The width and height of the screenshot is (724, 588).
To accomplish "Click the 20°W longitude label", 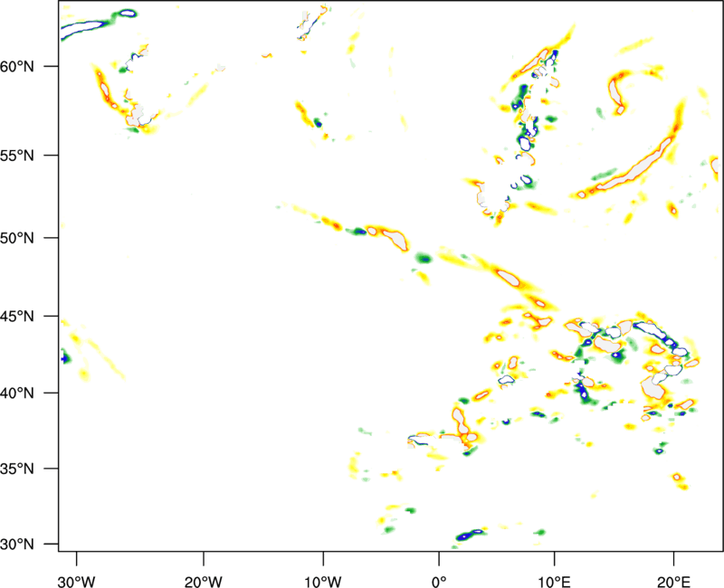I will coord(204,582).
